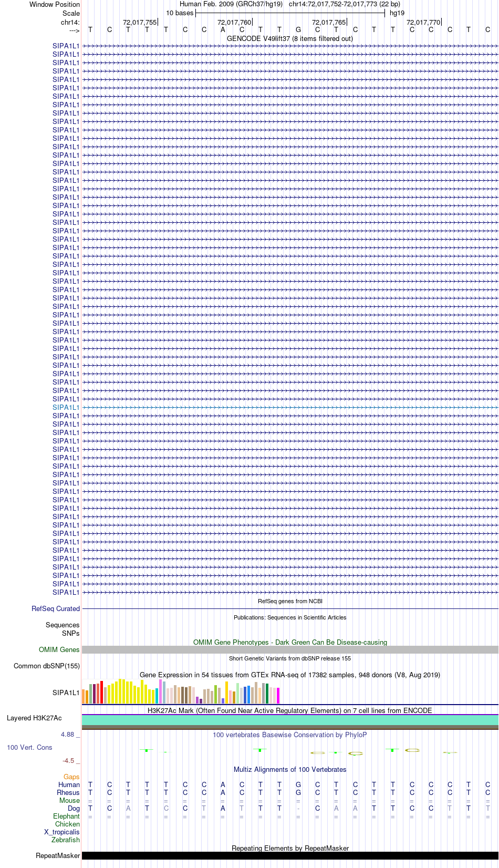Click the 'hg19' assembly label by the scale bar

coord(397,13)
